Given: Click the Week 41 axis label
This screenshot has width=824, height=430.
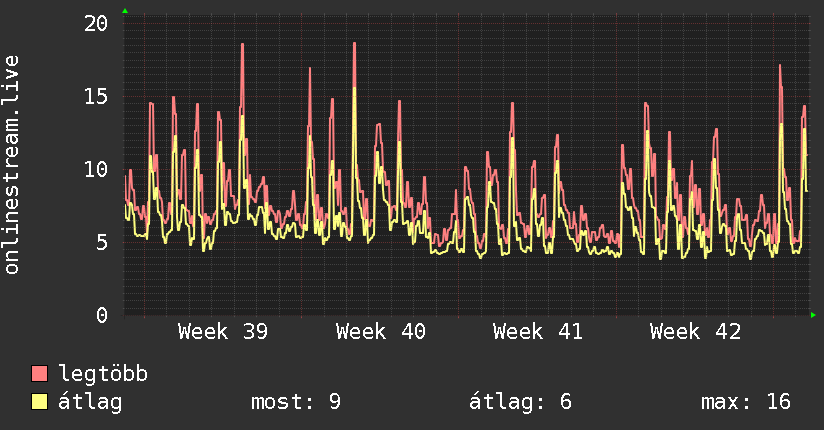Looking at the screenshot, I should click(x=538, y=332).
